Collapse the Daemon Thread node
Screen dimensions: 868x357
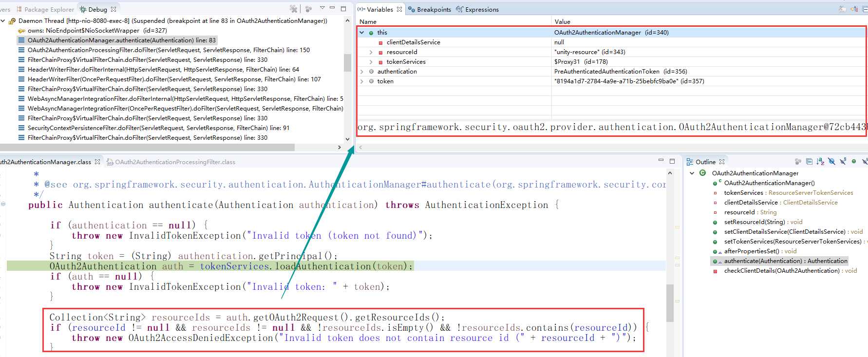point(3,21)
